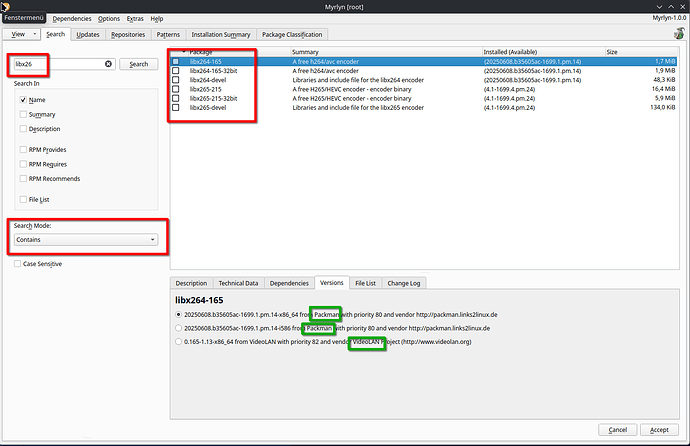Enable the Description search checkbox
690x446 pixels.
pos(23,129)
